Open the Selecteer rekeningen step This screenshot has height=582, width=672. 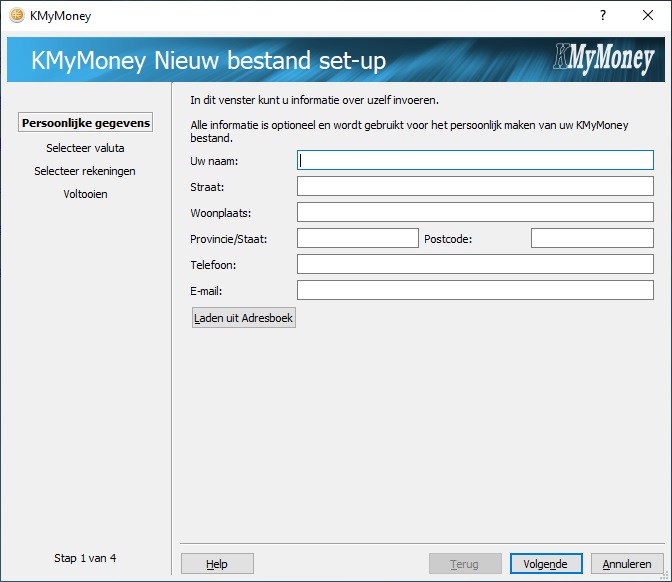click(x=85, y=171)
